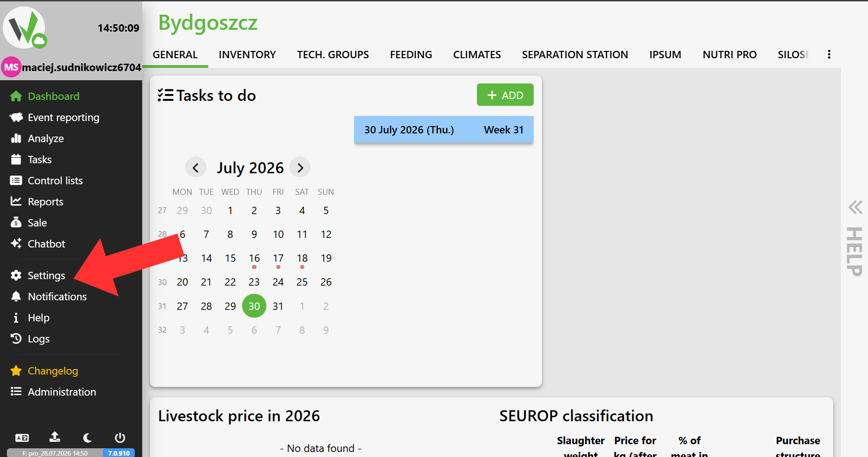The image size is (868, 457).
Task: Select July 17 in calendar
Action: click(278, 258)
